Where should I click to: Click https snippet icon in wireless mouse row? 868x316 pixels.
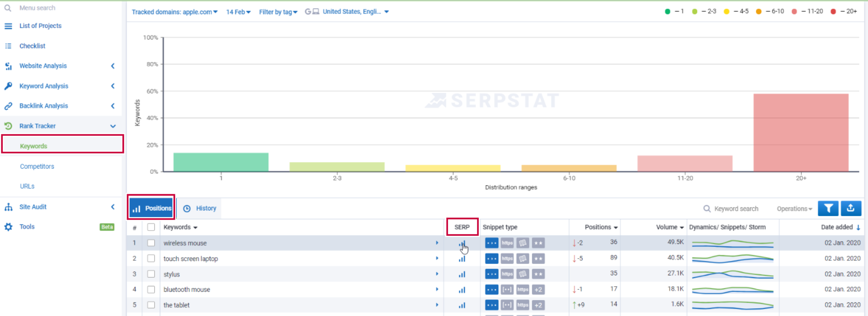tap(507, 243)
